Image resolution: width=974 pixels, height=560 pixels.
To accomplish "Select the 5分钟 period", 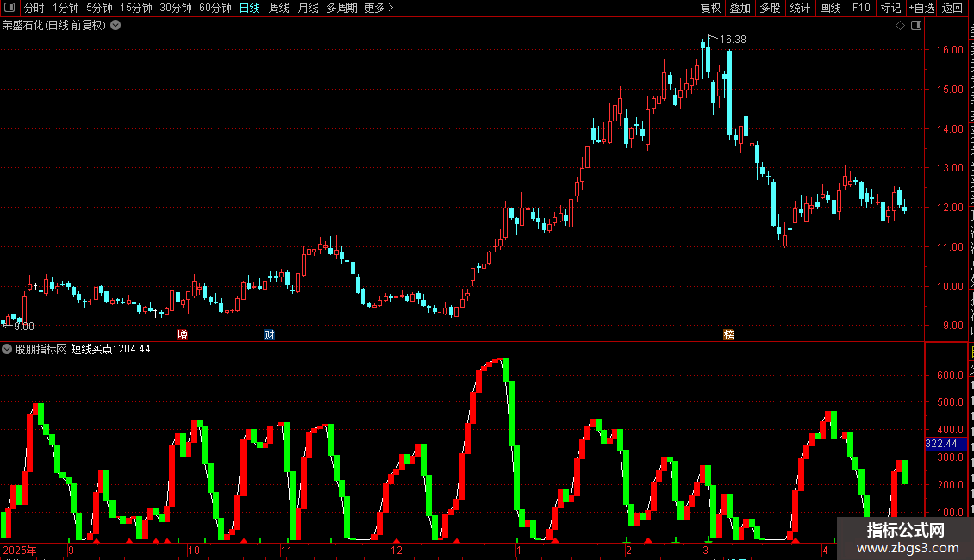I will [99, 8].
